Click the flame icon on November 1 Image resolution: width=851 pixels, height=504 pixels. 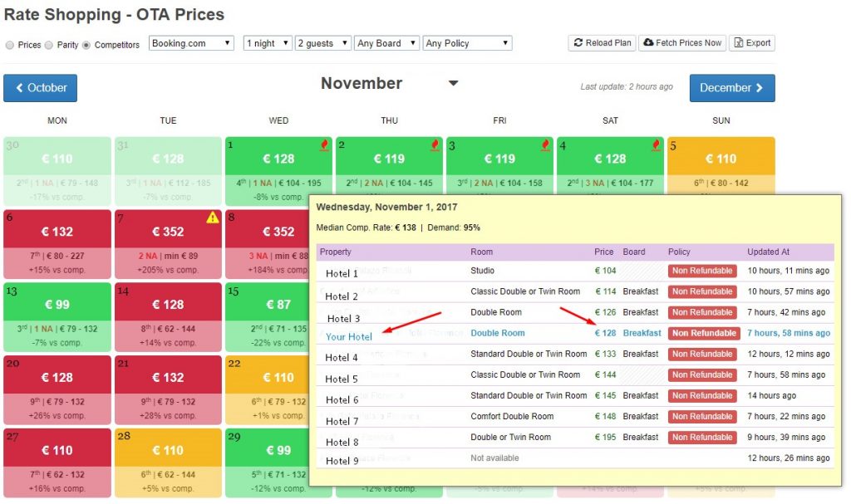pos(324,145)
